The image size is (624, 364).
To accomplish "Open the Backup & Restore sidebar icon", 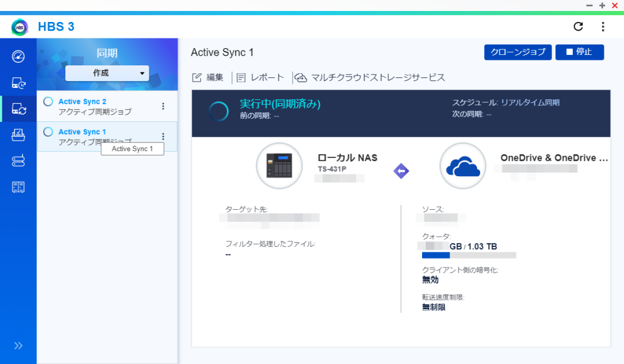I will point(18,83).
